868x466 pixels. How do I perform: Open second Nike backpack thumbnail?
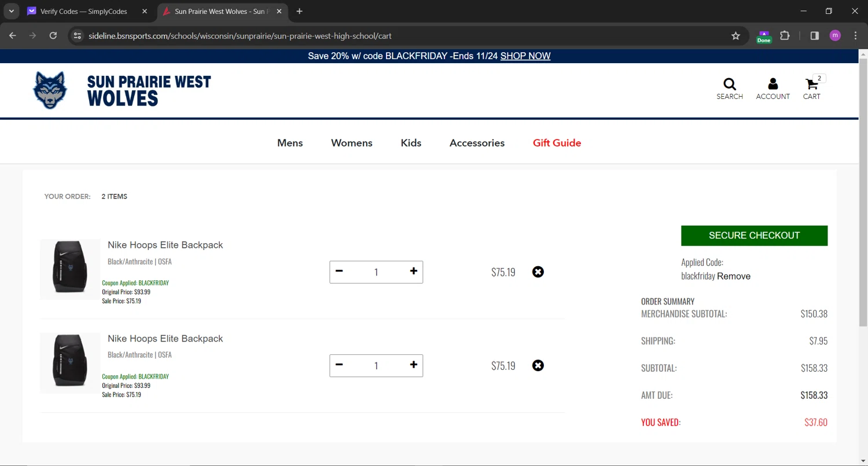tap(70, 363)
